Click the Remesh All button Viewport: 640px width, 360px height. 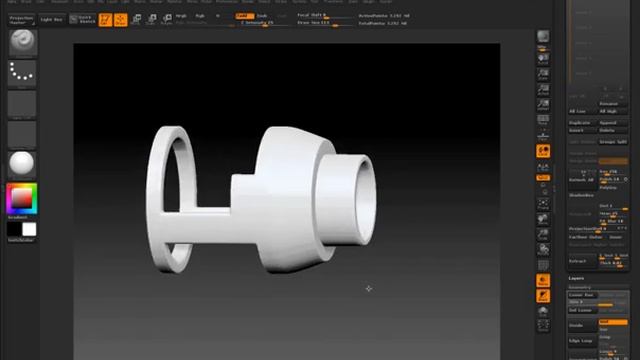pyautogui.click(x=582, y=180)
